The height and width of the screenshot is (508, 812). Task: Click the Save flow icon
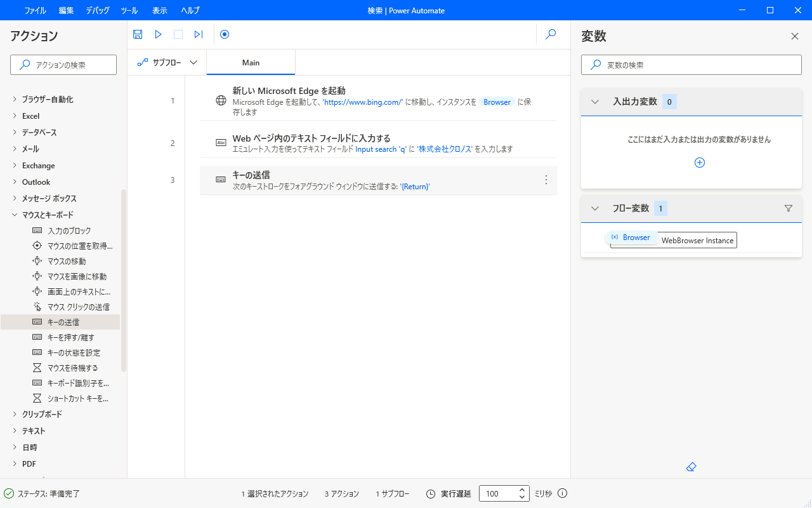pos(138,34)
